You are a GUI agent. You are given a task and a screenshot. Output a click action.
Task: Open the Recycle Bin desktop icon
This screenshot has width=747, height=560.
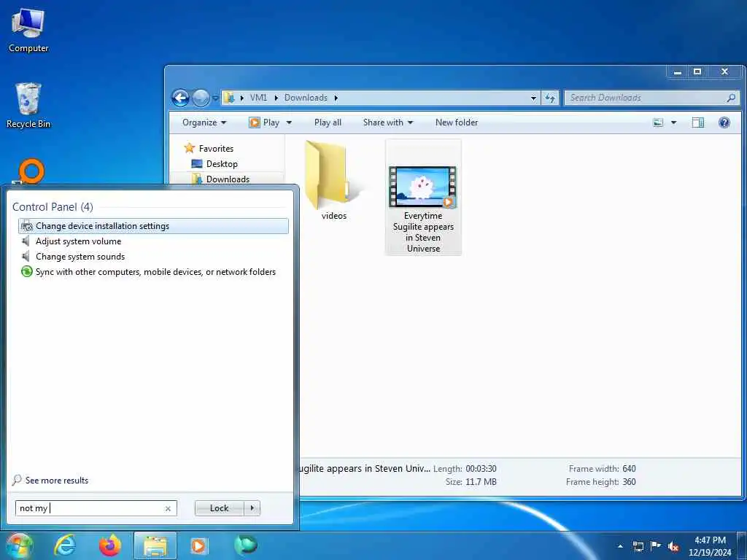tap(28, 105)
